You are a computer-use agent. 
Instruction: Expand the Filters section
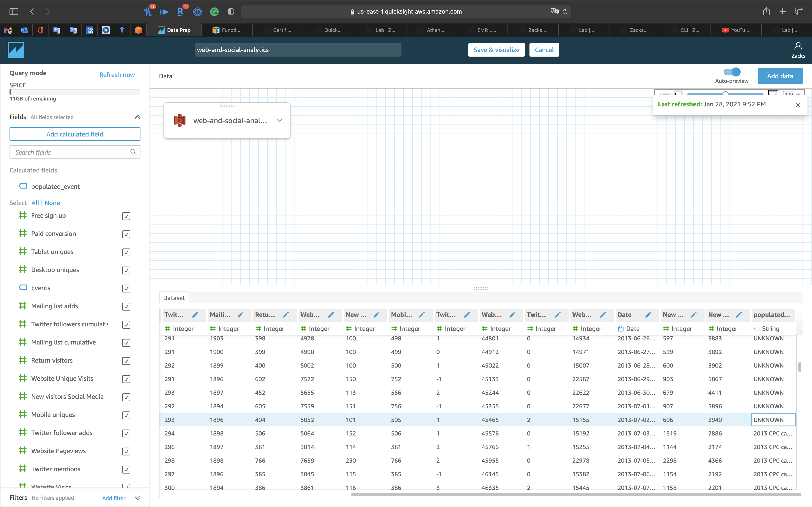(138, 498)
